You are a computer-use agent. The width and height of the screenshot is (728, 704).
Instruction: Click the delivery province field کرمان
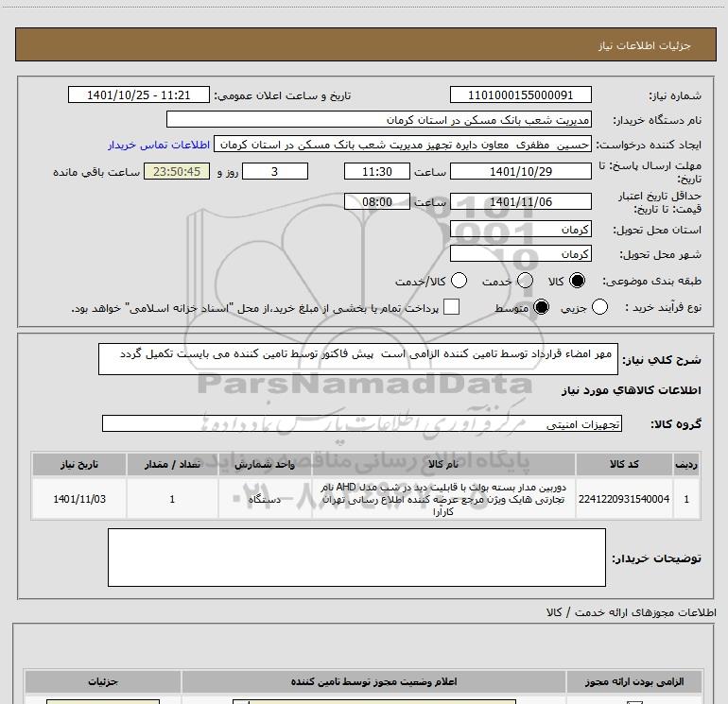point(520,230)
